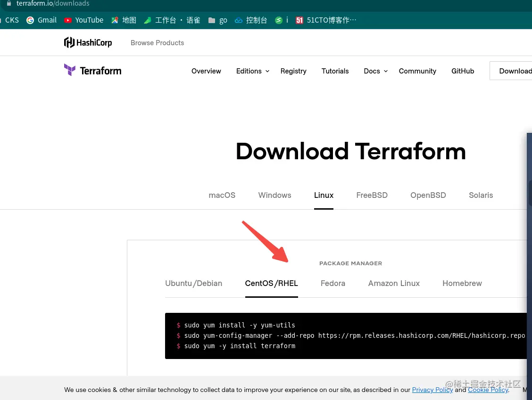Viewport: 532px width, 400px height.
Task: Open the green 'i' bookmark
Action: (x=281, y=20)
